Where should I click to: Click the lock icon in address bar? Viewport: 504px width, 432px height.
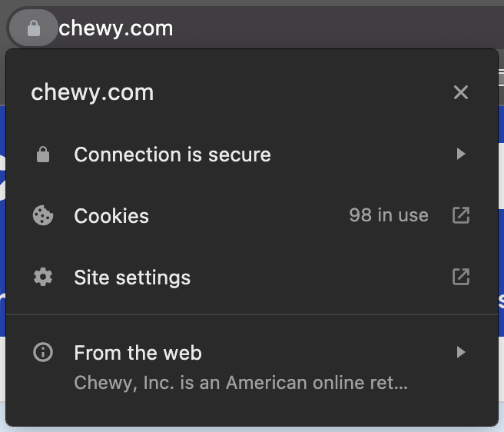34,28
